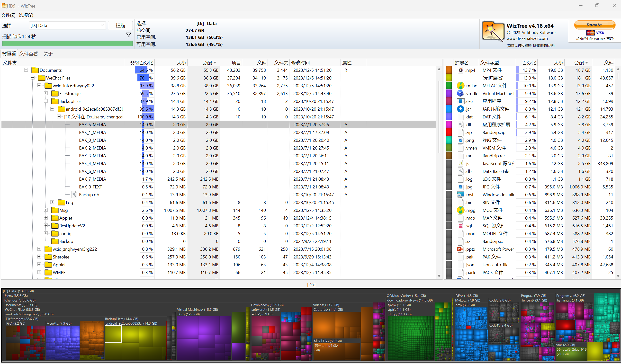
Task: Click the .pptx PowerPoint file icon
Action: pyautogui.click(x=460, y=249)
